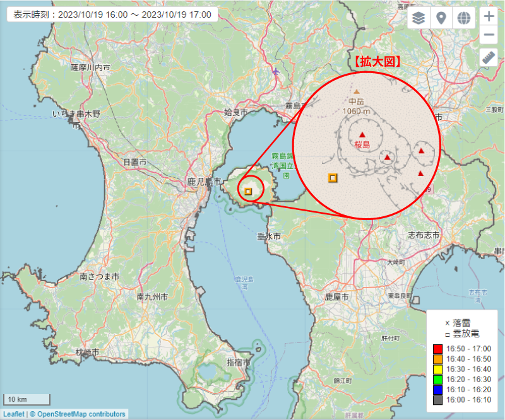Image resolution: width=505 pixels, height=420 pixels.
Task: Click the orange 16:40 - 16:50 legend swatch
Action: 438,359
